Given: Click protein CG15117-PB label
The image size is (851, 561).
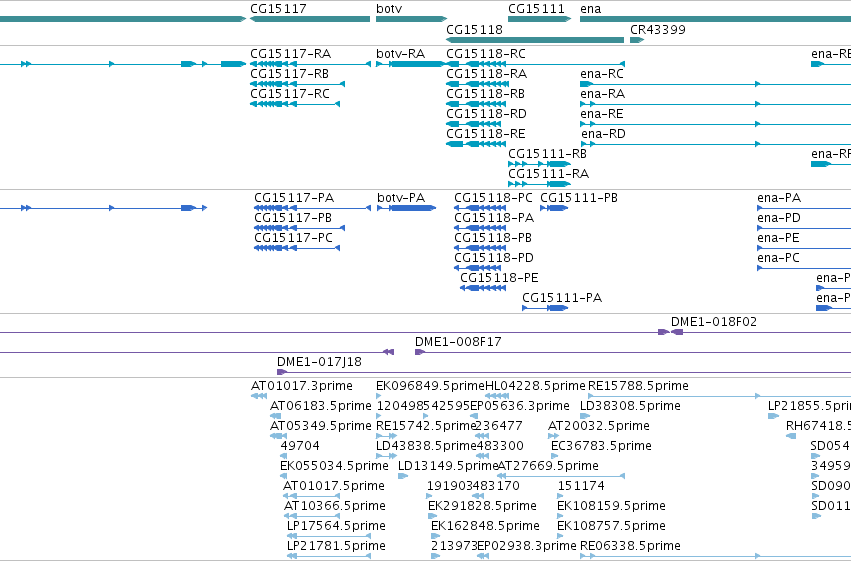Looking at the screenshot, I should click(x=293, y=218).
